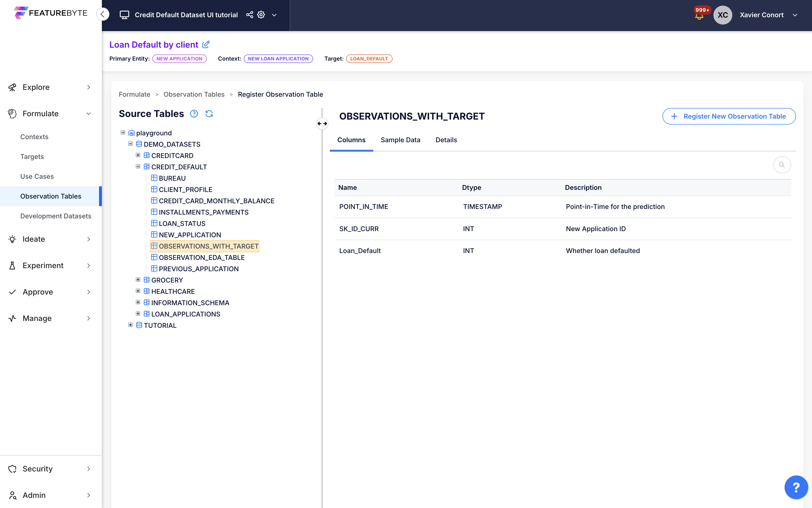Click the edit pencil beside Loan Default by client
This screenshot has height=508, width=812.
(x=206, y=44)
